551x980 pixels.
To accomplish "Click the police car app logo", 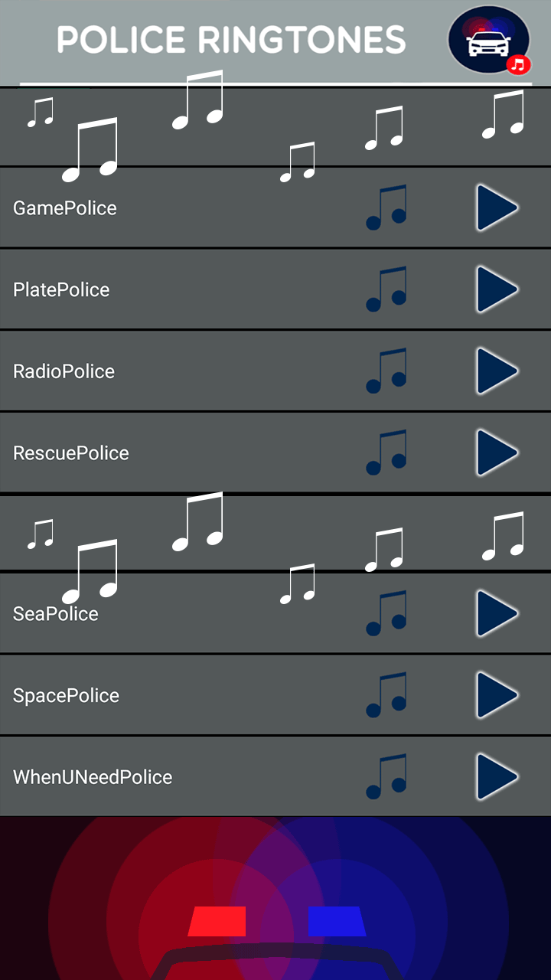I will pos(489,41).
